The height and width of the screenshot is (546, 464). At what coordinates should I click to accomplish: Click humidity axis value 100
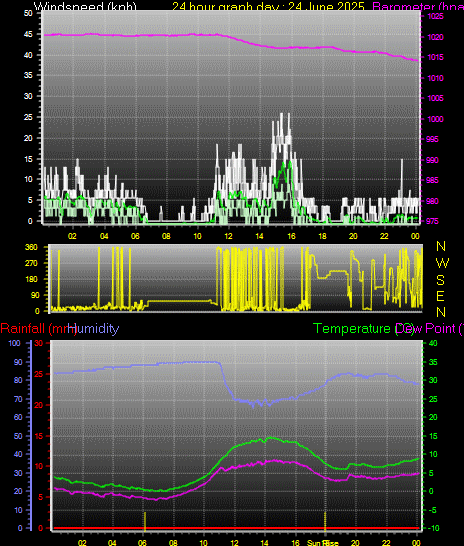tap(15, 343)
